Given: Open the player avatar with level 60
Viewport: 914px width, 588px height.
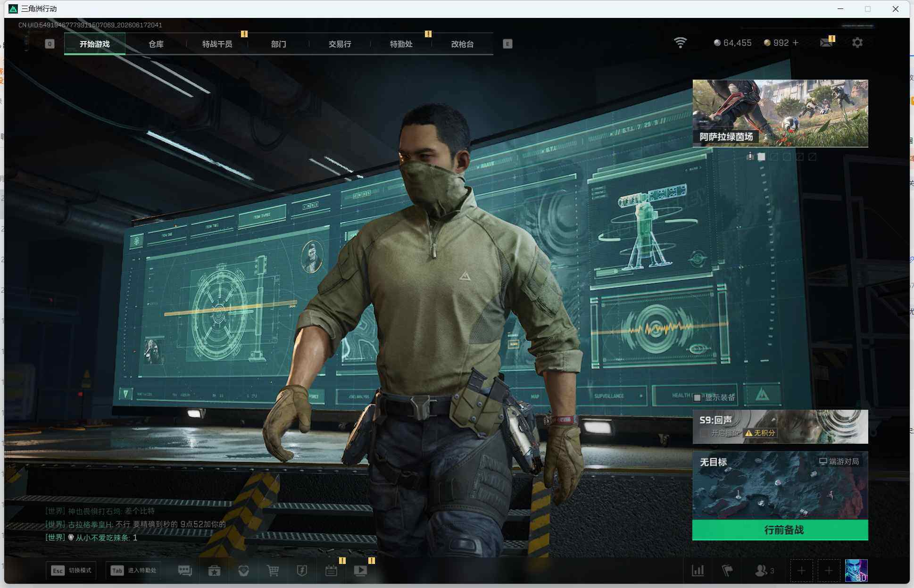Looking at the screenshot, I should click(x=856, y=571).
